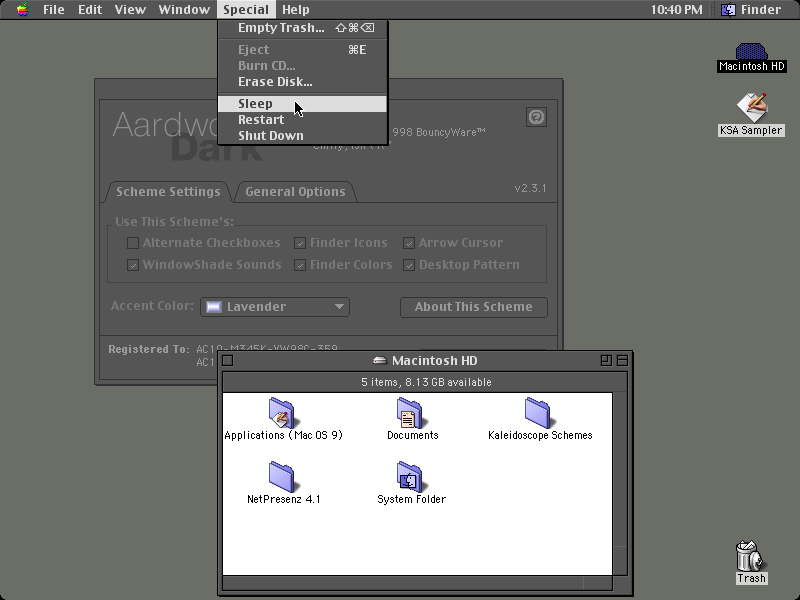This screenshot has width=800, height=600.
Task: Select the KSA Sampler desktop icon
Action: (752, 107)
